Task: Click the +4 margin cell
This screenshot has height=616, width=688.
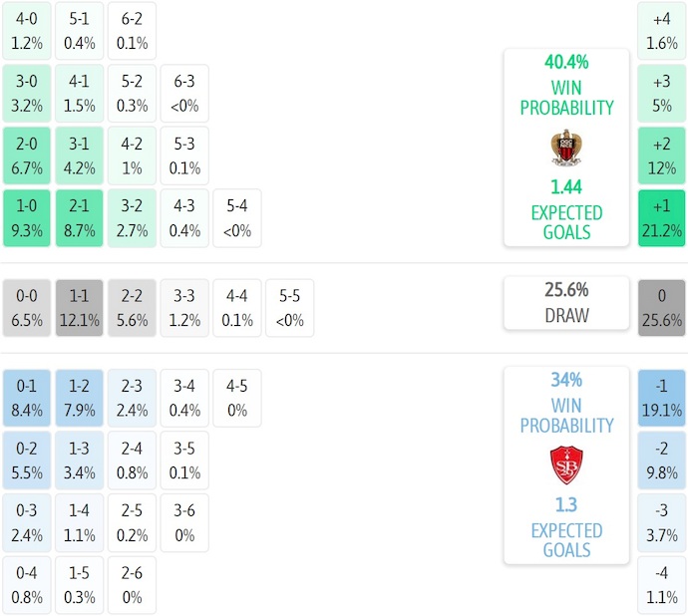Action: pos(662,31)
